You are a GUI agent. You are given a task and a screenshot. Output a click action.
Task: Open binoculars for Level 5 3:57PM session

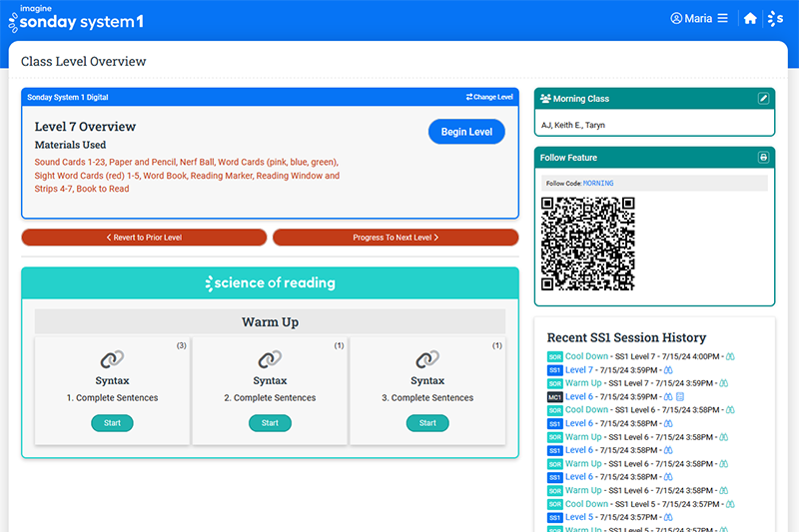[x=668, y=517]
